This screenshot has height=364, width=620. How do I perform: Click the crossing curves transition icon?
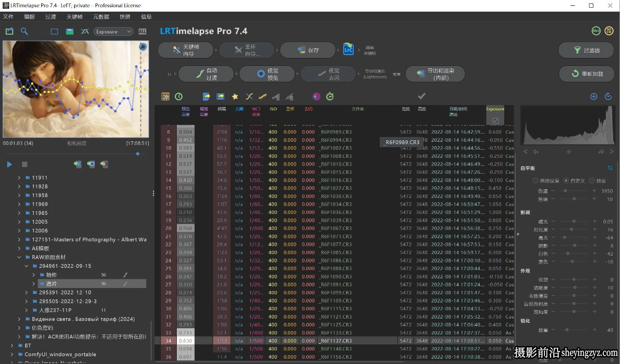[249, 96]
